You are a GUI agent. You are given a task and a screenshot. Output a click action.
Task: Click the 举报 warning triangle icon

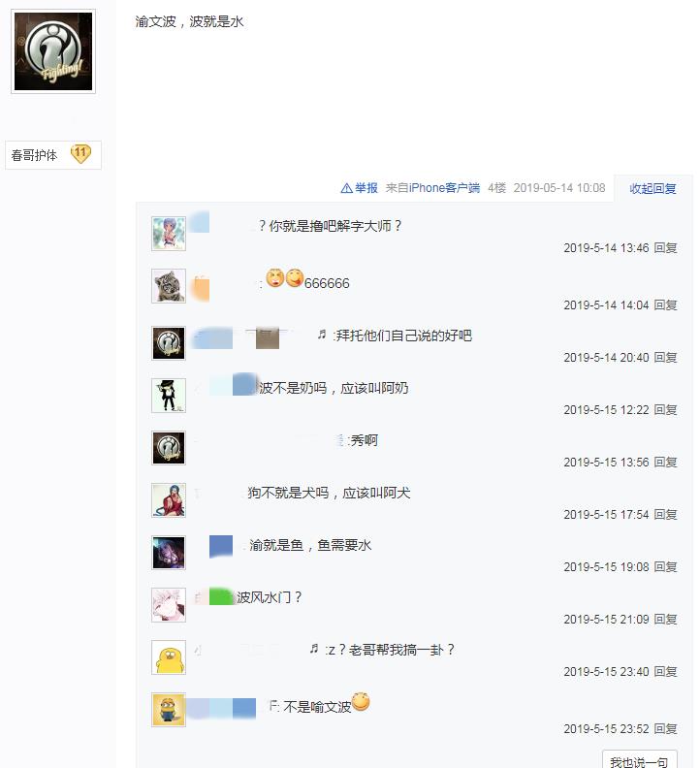[346, 188]
